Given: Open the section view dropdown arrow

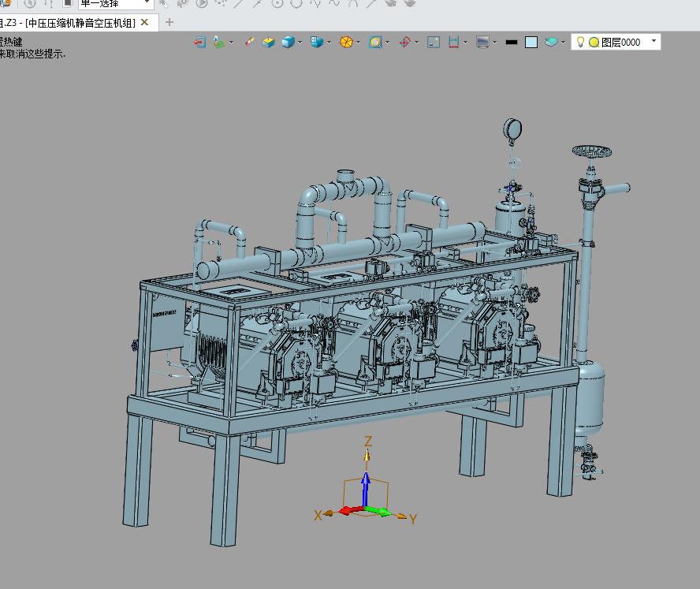Looking at the screenshot, I should [466, 43].
